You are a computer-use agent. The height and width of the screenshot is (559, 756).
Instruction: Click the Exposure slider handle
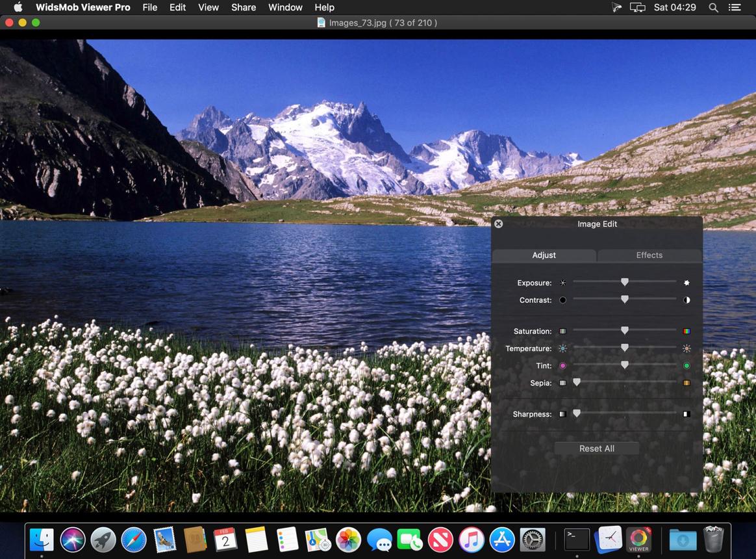pos(624,282)
